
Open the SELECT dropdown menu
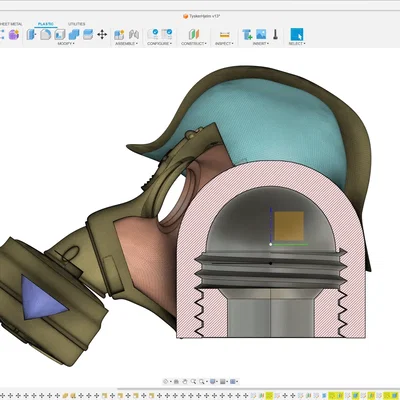point(297,44)
